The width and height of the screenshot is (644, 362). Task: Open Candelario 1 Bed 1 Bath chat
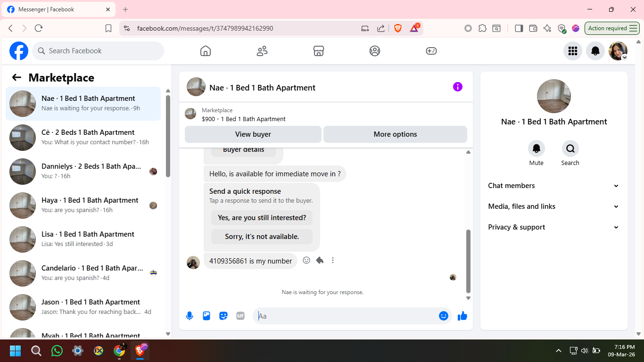[x=83, y=273]
